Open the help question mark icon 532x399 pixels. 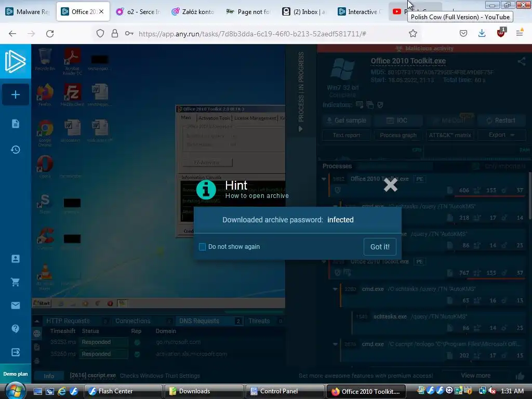[x=16, y=328]
